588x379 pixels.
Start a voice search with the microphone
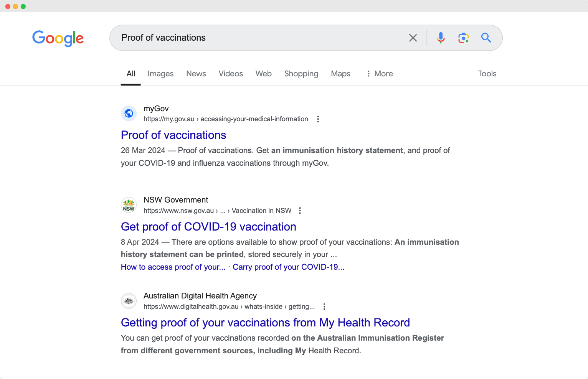[440, 38]
